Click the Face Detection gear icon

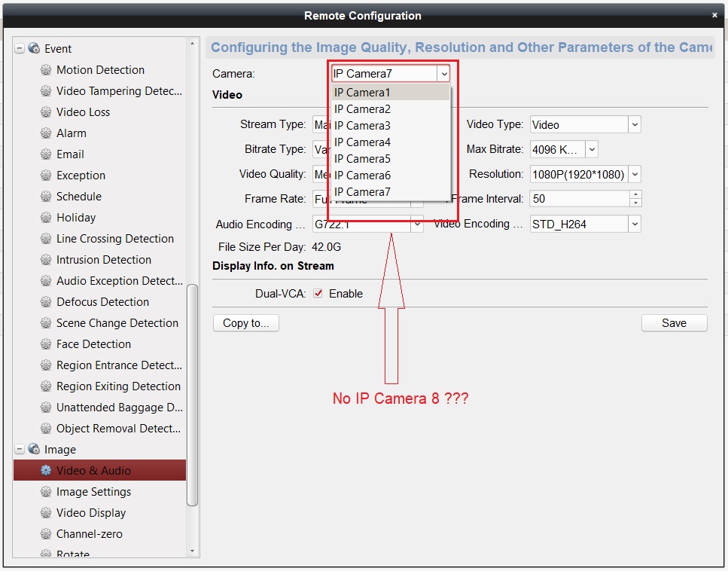pos(46,344)
